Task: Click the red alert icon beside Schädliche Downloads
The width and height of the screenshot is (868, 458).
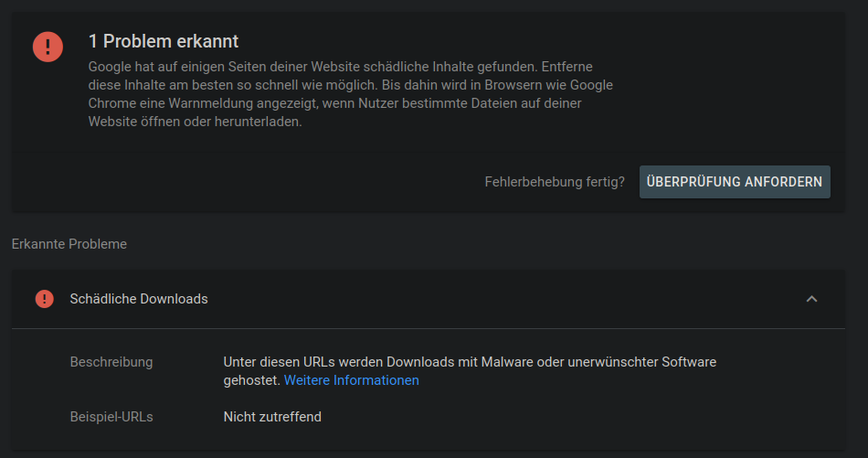Action: pyautogui.click(x=44, y=299)
